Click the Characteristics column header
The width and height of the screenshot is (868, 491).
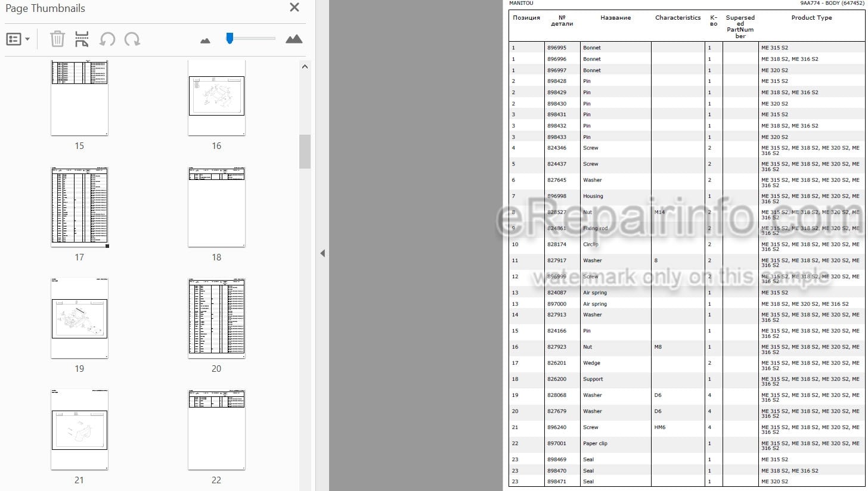pyautogui.click(x=678, y=18)
